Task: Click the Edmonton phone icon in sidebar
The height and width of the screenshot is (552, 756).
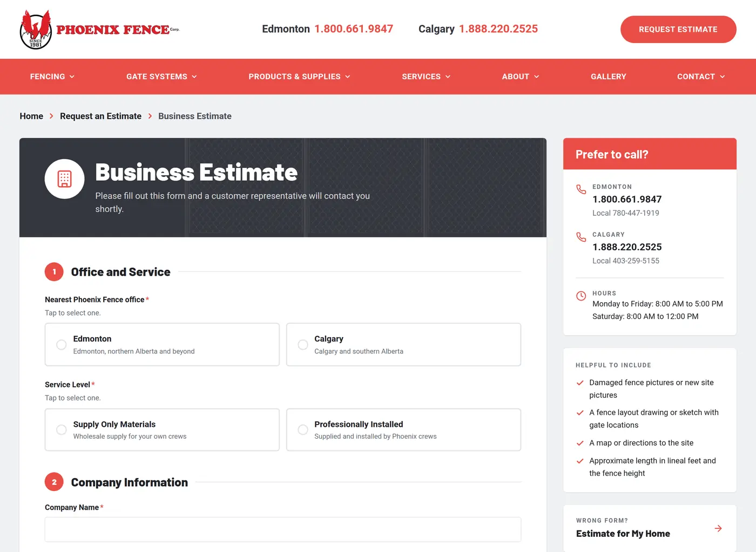Action: coord(581,189)
